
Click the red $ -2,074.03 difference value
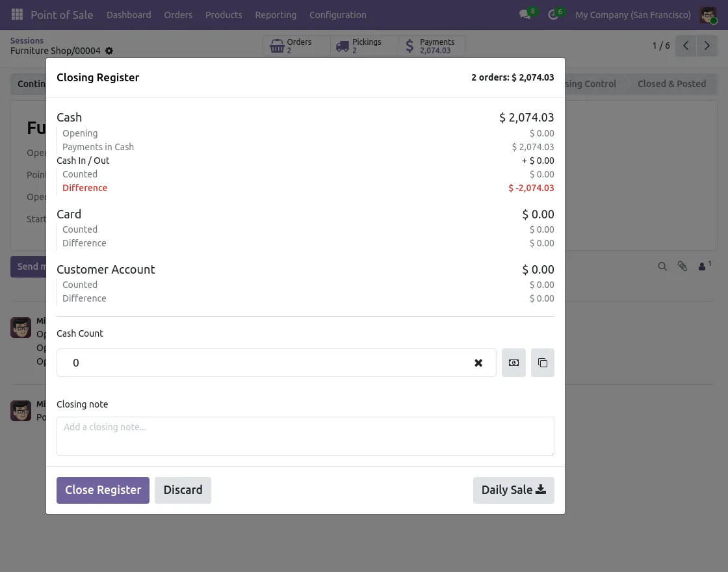pos(531,188)
